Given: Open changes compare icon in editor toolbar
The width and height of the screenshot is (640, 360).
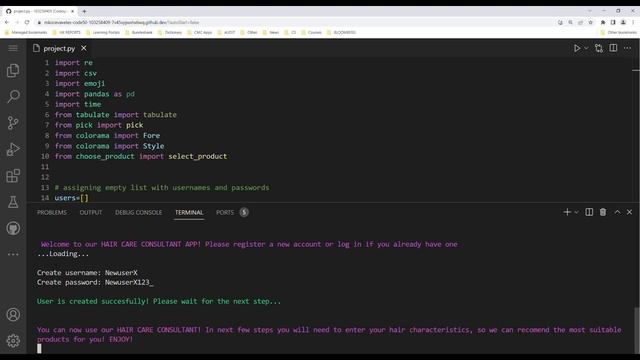Looking at the screenshot, I should click(x=599, y=48).
